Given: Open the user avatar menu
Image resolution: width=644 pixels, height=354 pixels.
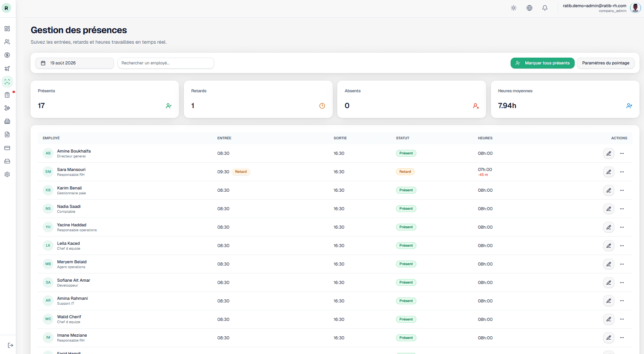Looking at the screenshot, I should (x=635, y=8).
